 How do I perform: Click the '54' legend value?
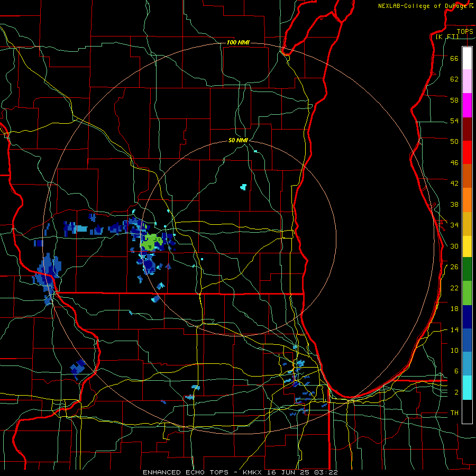tap(454, 121)
